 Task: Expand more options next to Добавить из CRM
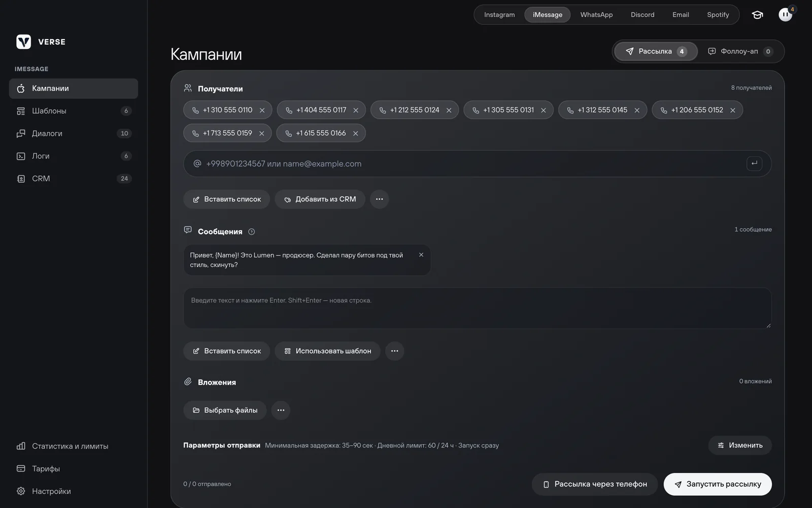(380, 199)
